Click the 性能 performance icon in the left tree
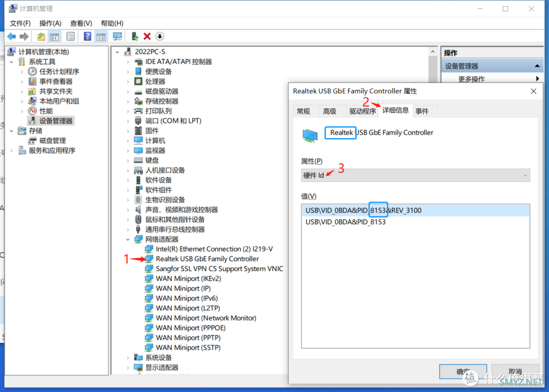 (x=32, y=111)
